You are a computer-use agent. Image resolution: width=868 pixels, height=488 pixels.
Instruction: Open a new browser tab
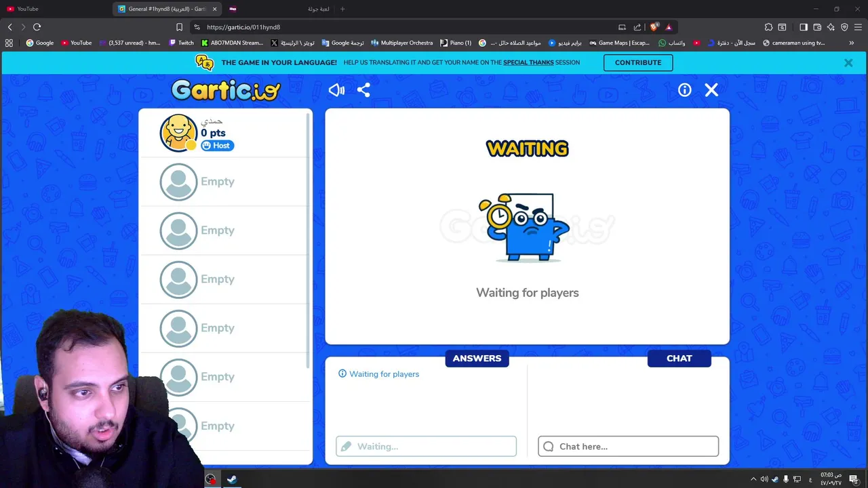coord(342,9)
